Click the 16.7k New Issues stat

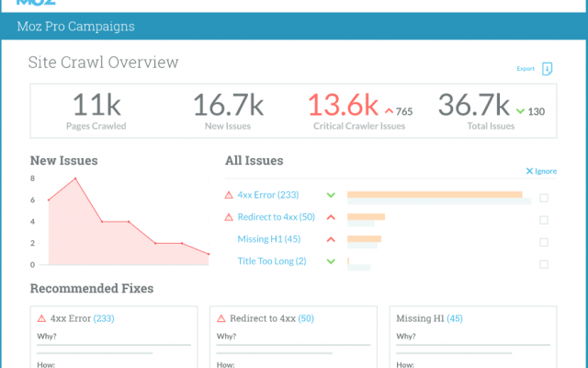[228, 111]
